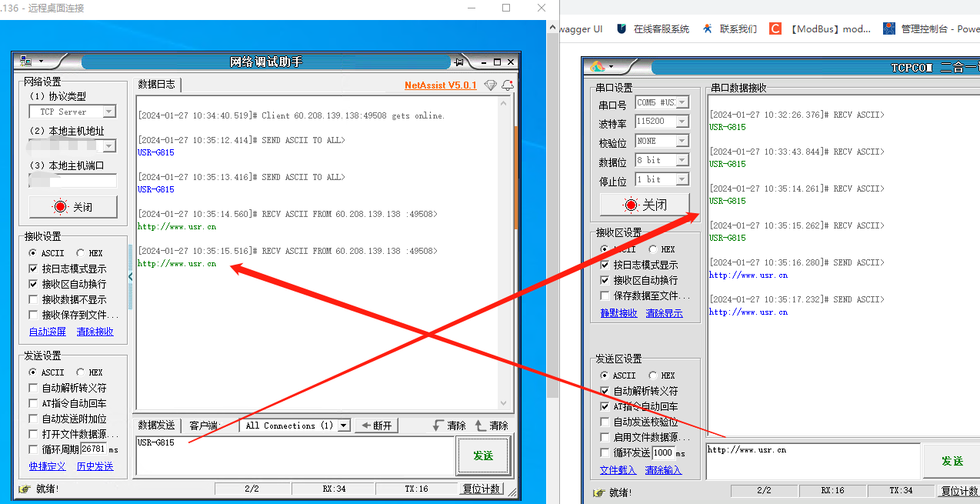This screenshot has width=980, height=504.
Task: Open the NetAssist V5.0.1 link
Action: coord(440,85)
